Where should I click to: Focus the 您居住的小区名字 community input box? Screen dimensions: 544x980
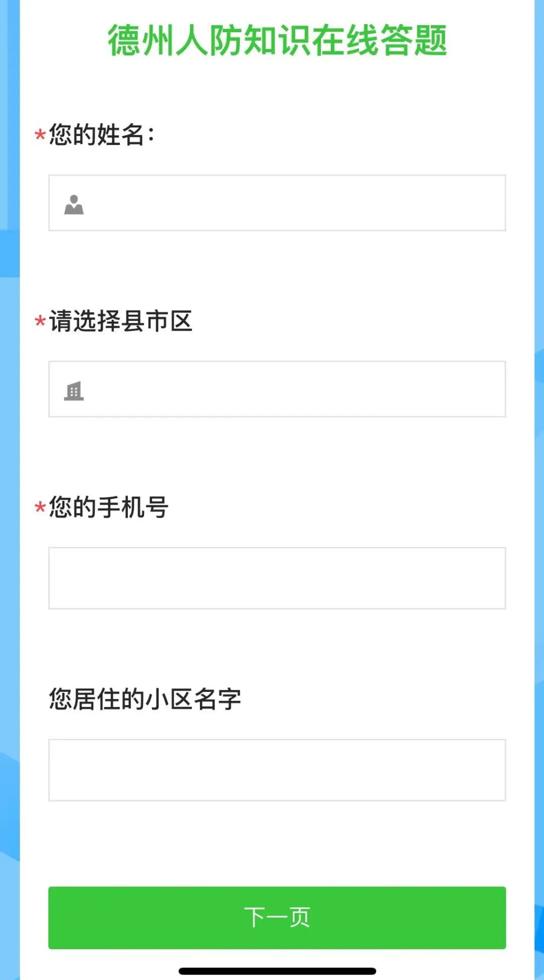277,770
